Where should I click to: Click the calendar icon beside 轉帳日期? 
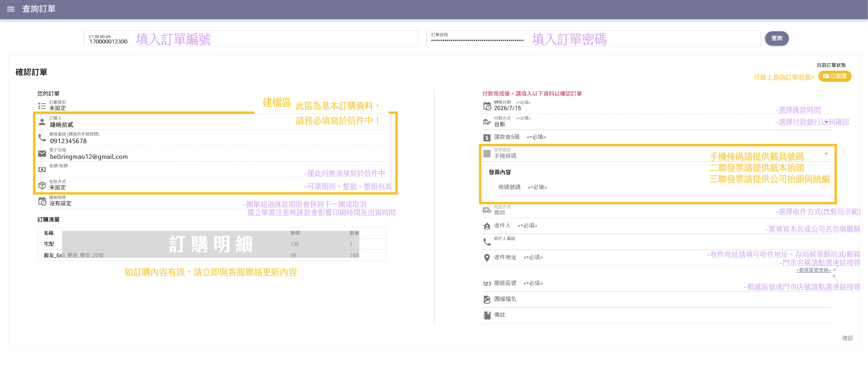click(x=487, y=106)
